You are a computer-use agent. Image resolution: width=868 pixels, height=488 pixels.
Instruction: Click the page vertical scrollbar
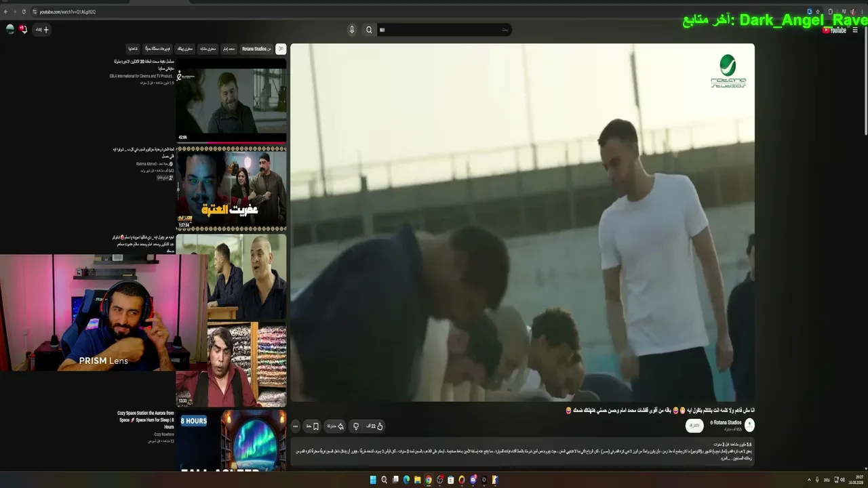tap(865, 81)
